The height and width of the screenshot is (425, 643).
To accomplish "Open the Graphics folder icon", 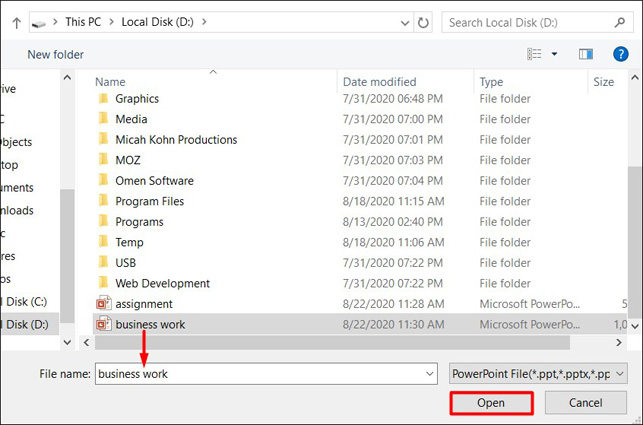I will tap(102, 99).
